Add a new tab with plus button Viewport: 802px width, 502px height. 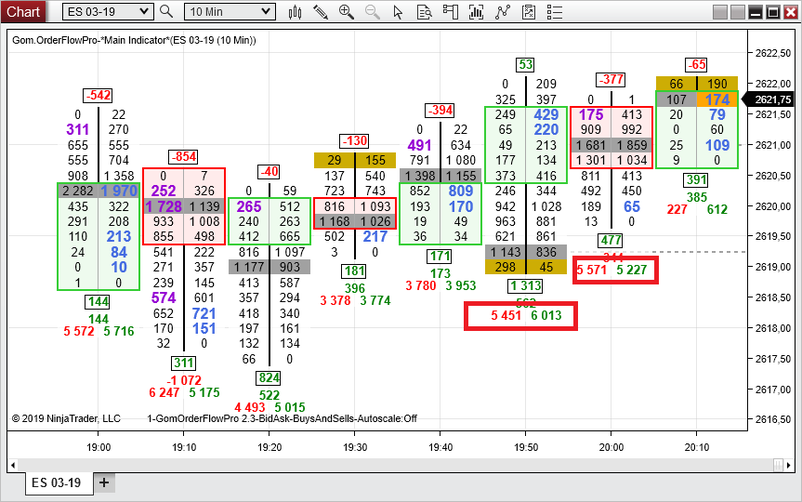(104, 483)
